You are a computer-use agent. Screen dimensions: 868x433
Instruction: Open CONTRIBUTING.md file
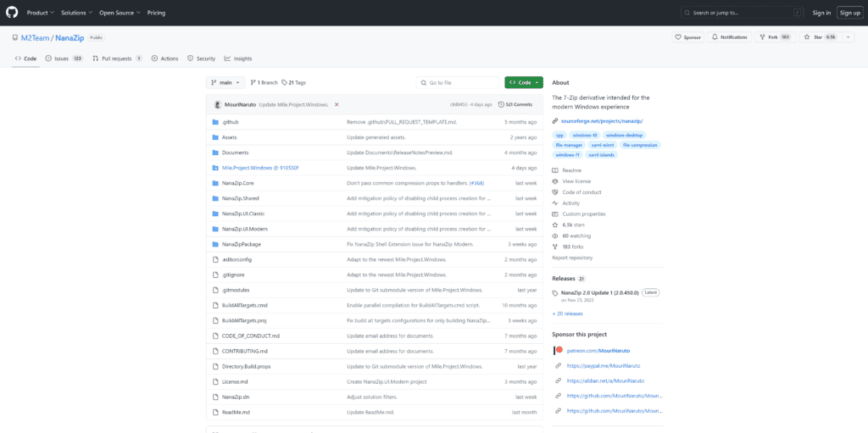pos(245,351)
